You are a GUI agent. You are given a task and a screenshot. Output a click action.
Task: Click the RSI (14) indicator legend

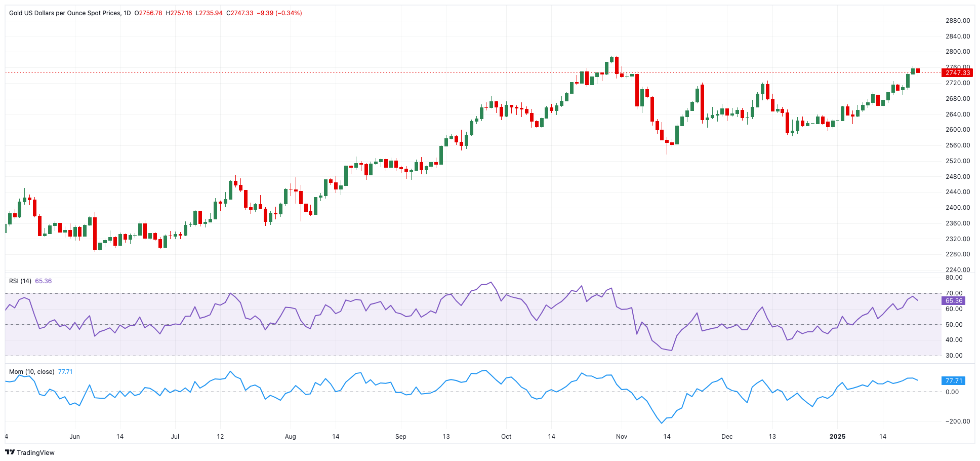[20, 281]
